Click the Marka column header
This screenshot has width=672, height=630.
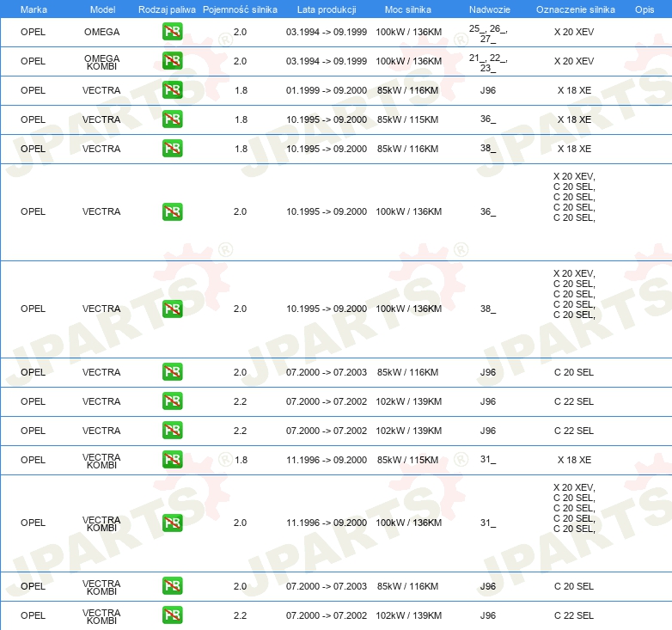coord(33,9)
